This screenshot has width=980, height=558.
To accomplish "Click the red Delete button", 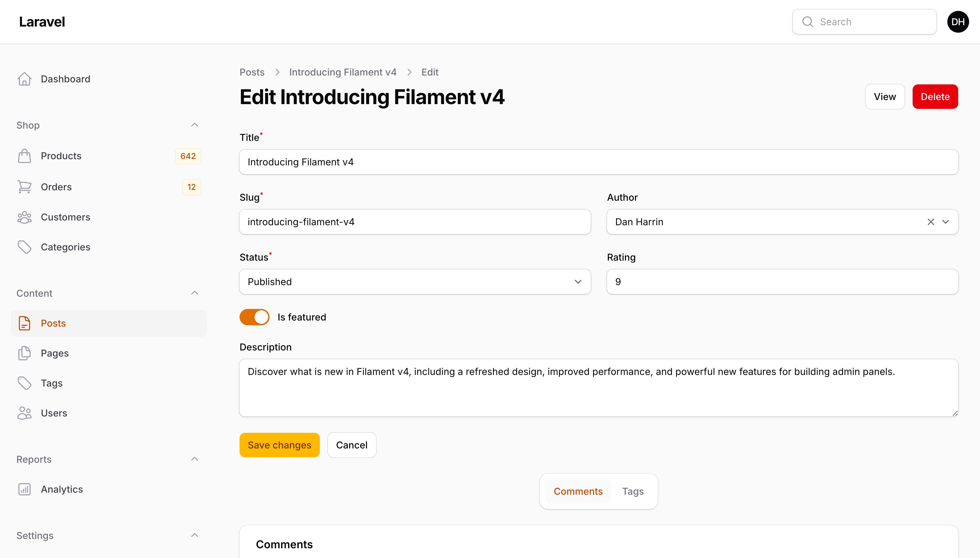I will 935,97.
